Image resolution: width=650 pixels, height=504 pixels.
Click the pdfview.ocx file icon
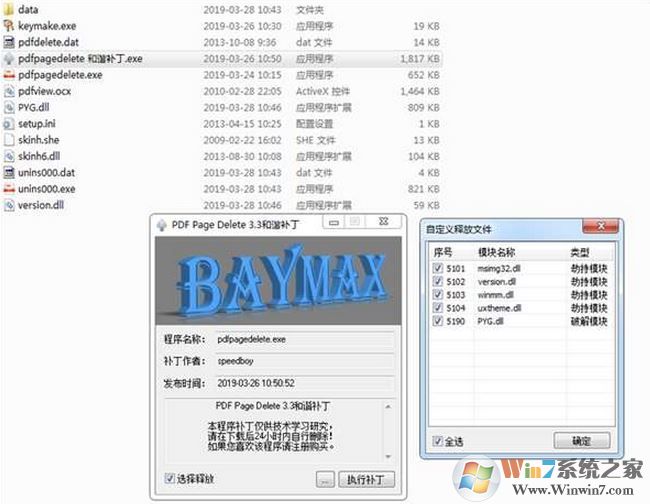point(9,91)
